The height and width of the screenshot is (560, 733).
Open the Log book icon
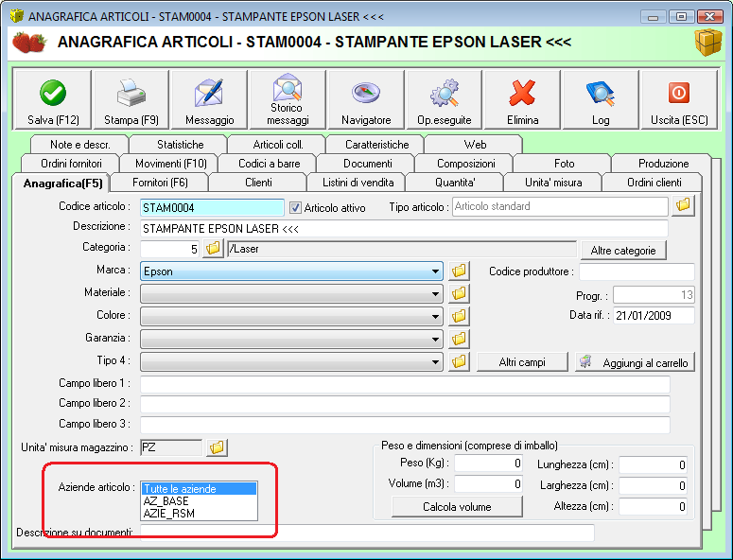tap(601, 99)
